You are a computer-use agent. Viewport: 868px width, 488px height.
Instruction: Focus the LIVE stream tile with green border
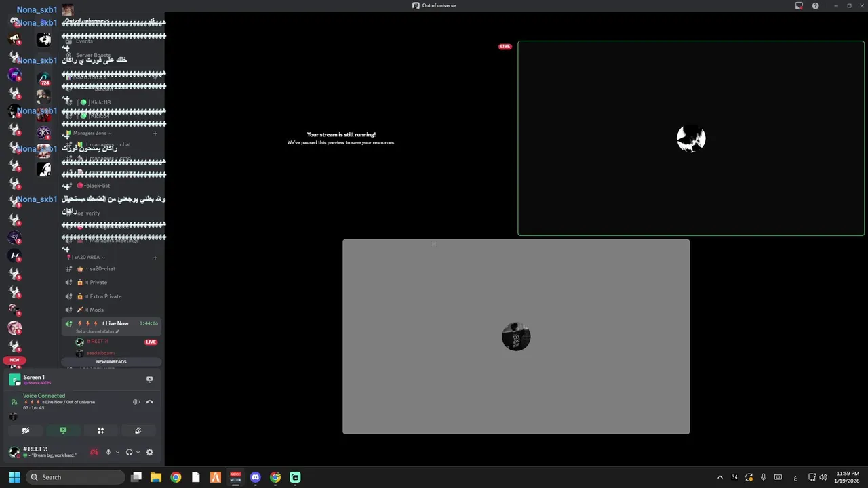pyautogui.click(x=691, y=138)
